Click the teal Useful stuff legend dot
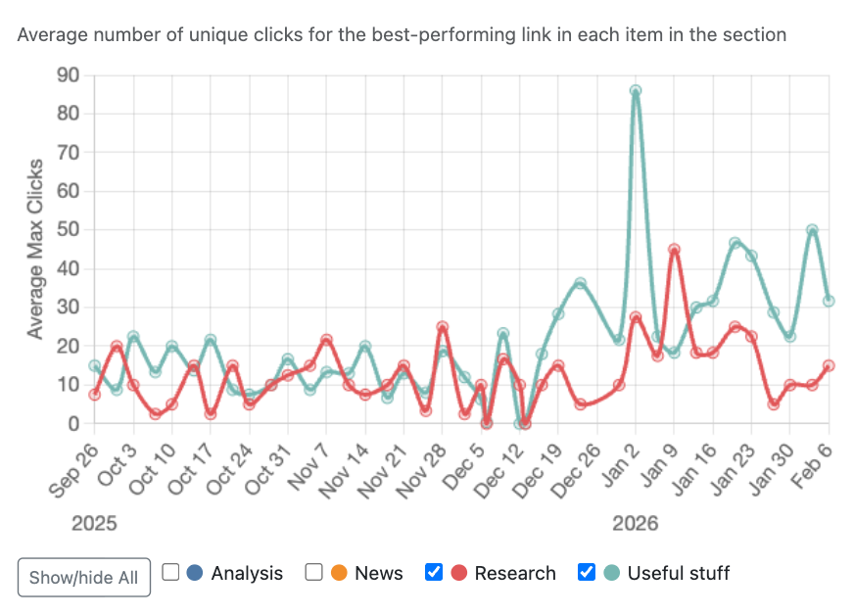The image size is (854, 616). [x=609, y=572]
